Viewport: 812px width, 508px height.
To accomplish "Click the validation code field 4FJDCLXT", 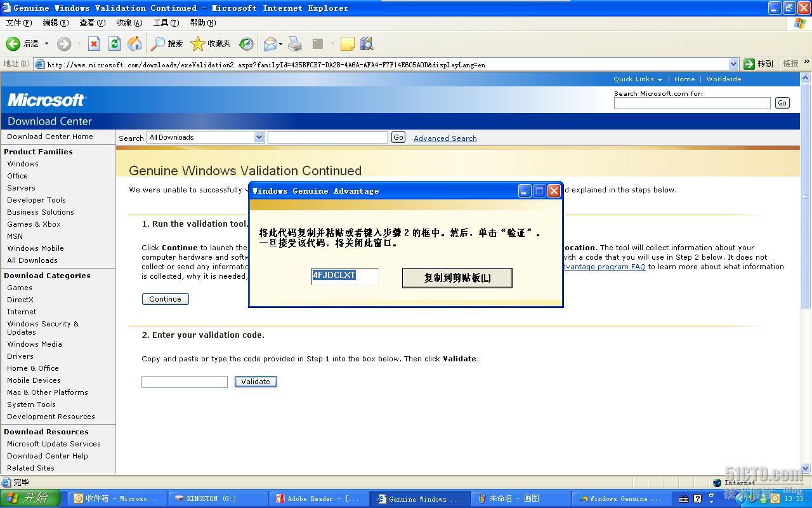I will tap(344, 276).
